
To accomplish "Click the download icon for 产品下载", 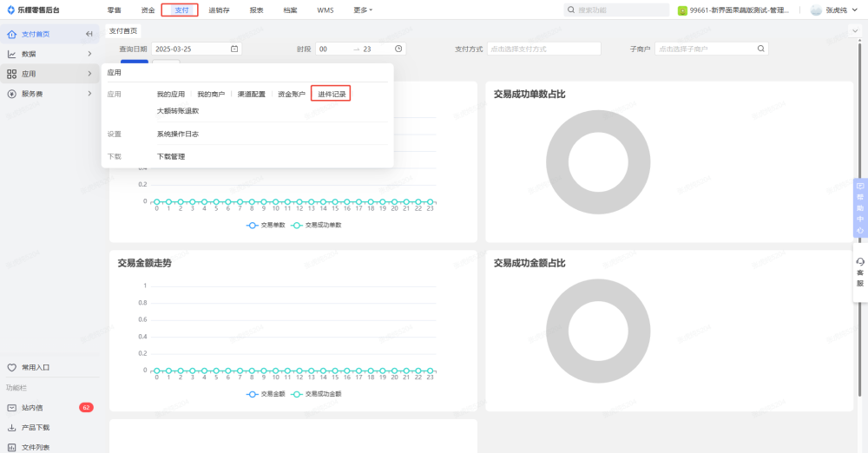I will click(11, 428).
